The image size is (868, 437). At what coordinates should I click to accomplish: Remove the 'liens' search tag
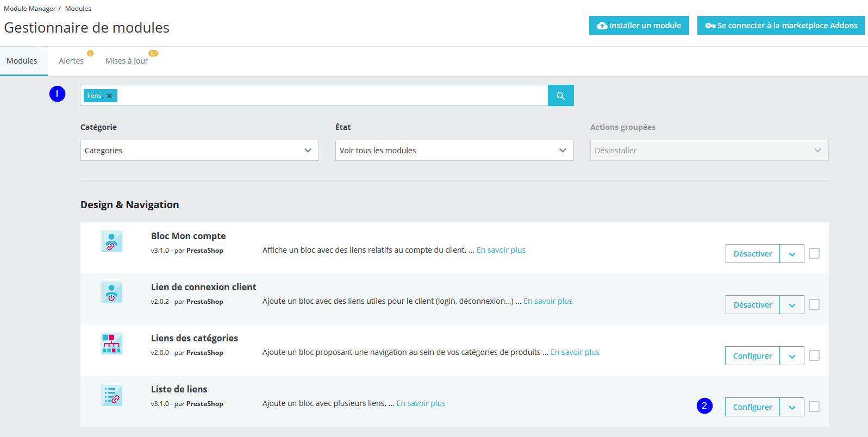(109, 96)
